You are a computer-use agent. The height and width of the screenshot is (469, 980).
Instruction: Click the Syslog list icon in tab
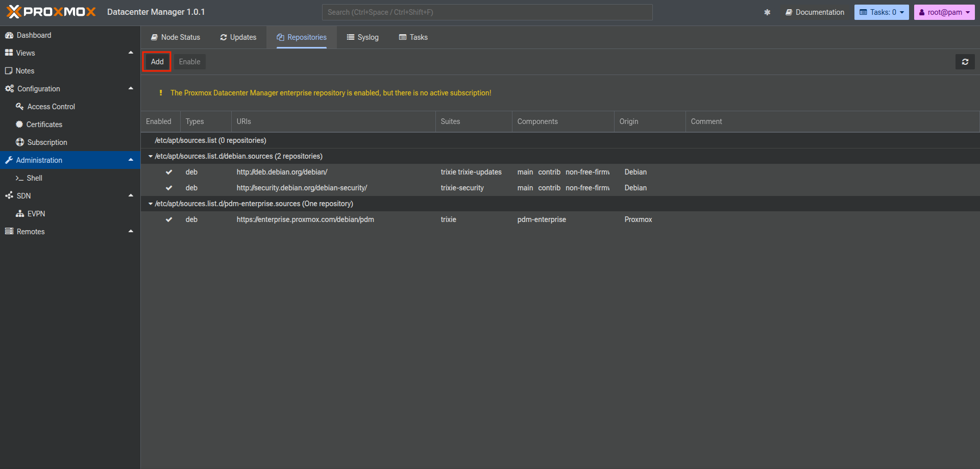[x=351, y=37]
